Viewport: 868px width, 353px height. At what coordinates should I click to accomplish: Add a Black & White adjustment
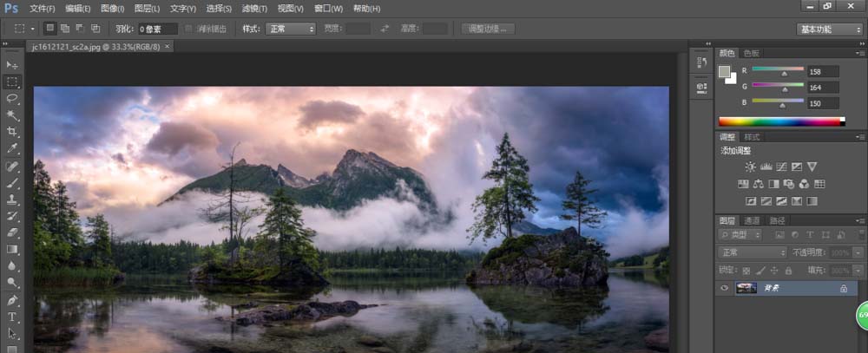[774, 184]
